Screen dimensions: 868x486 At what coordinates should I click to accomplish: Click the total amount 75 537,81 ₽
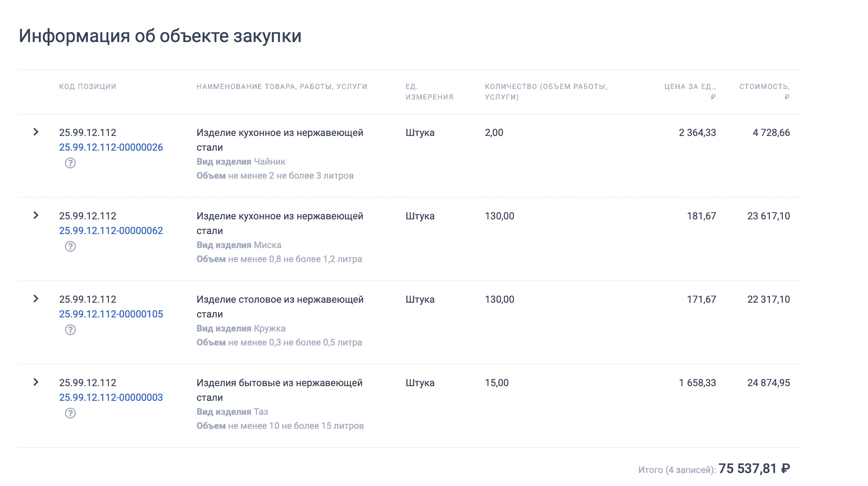tap(754, 469)
